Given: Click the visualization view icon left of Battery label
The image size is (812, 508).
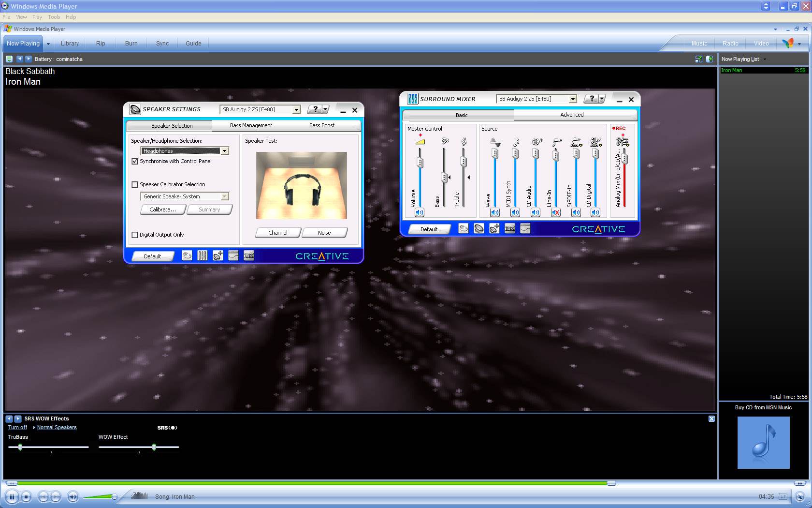Looking at the screenshot, I should (9, 59).
